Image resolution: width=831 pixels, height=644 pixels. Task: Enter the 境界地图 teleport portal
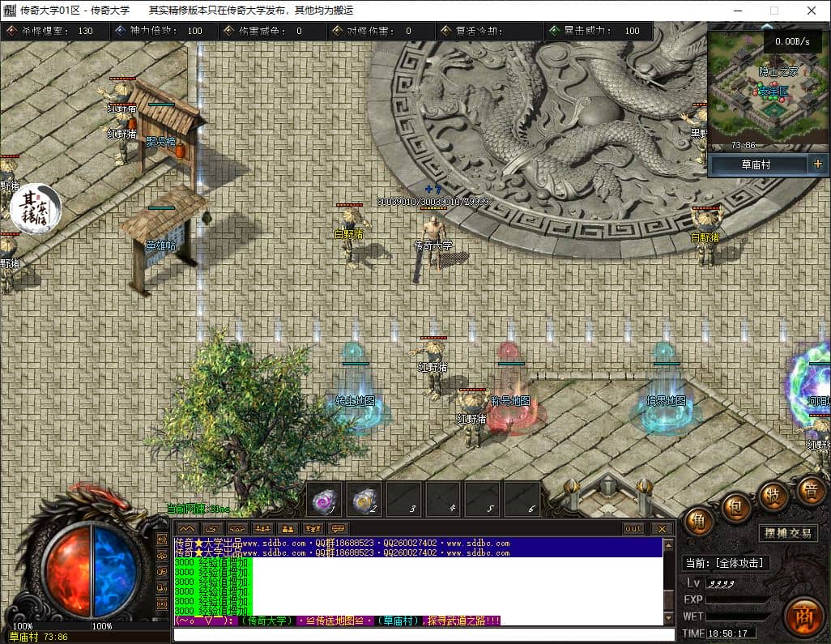[x=667, y=390]
